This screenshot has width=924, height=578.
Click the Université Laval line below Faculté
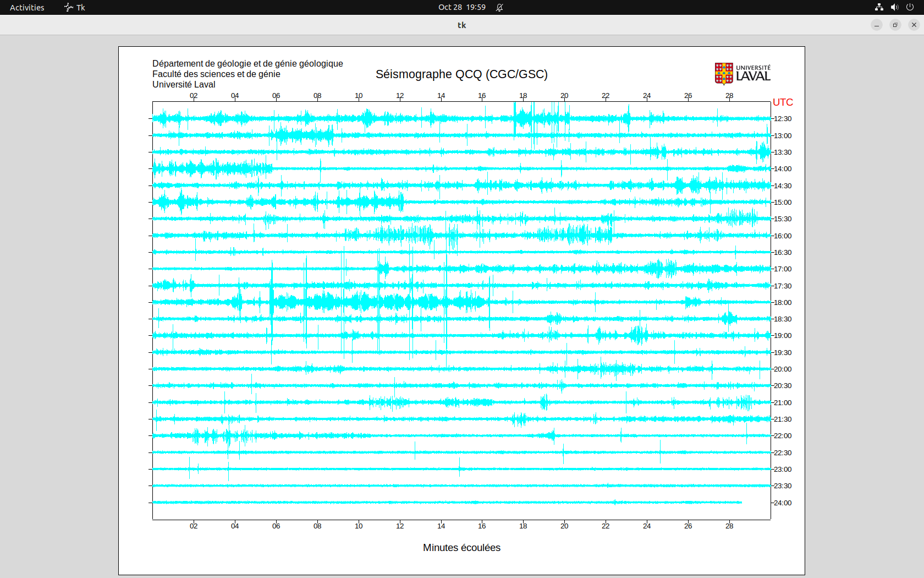(184, 85)
